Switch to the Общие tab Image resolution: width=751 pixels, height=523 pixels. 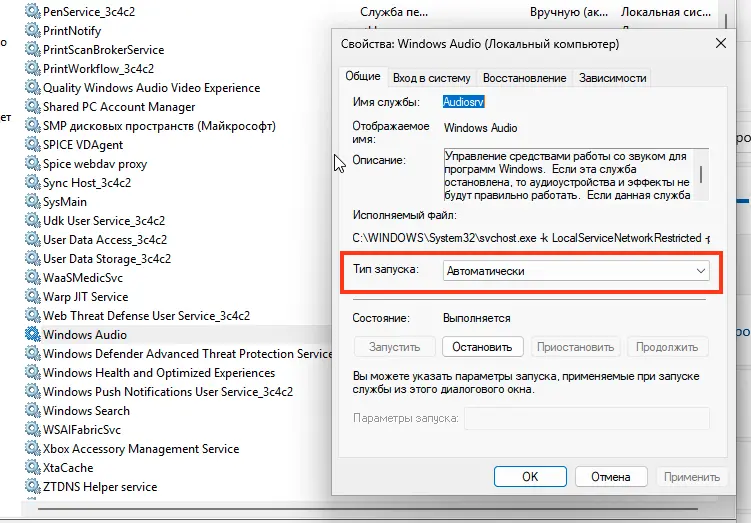pyautogui.click(x=363, y=76)
